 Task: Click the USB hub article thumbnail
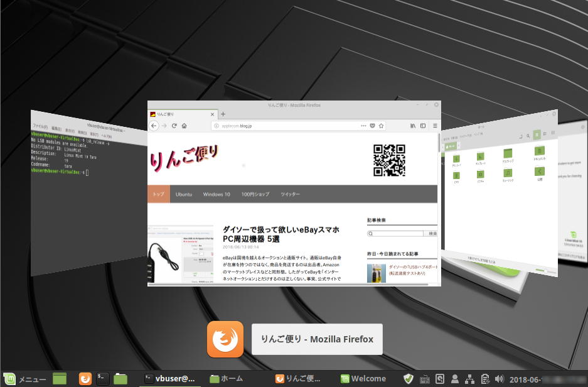[180, 254]
